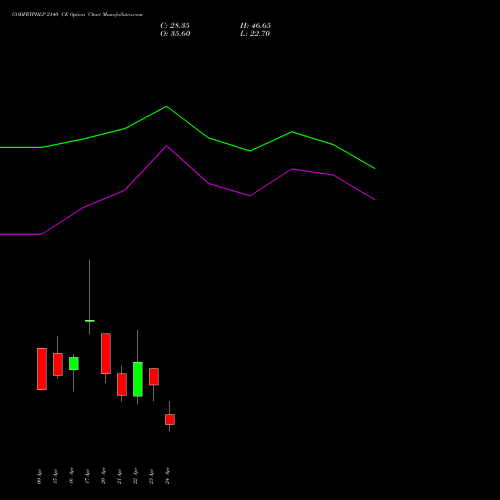Click the 16 Apr date label
Image resolution: width=500 pixels, height=500 pixels.
[x=71, y=477]
